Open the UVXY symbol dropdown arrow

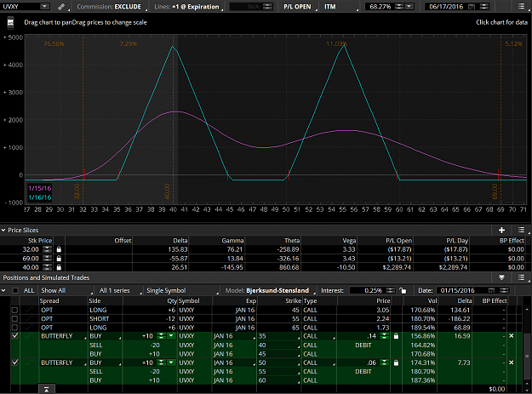coord(44,7)
